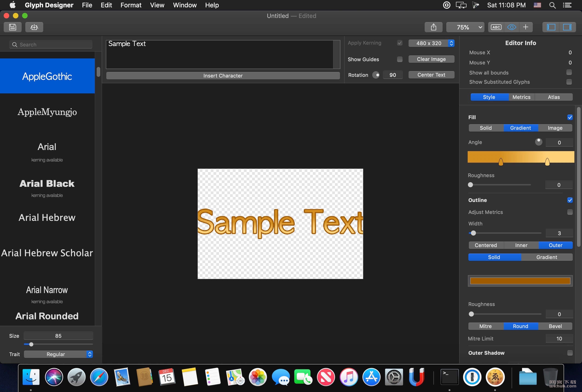Open the File menu
582x392 pixels.
click(87, 5)
